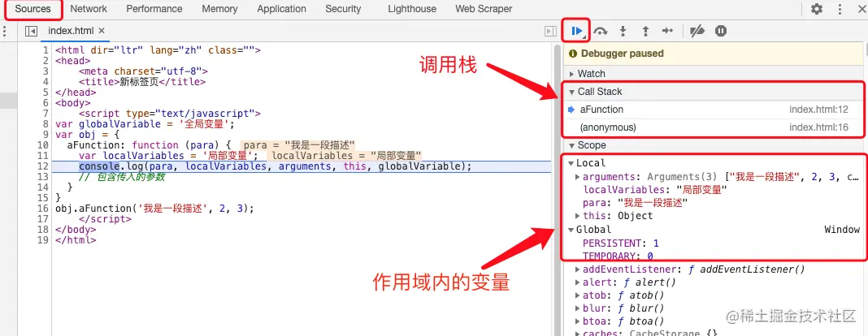This screenshot has width=868, height=336.
Task: Step out of current function
Action: pos(645,31)
